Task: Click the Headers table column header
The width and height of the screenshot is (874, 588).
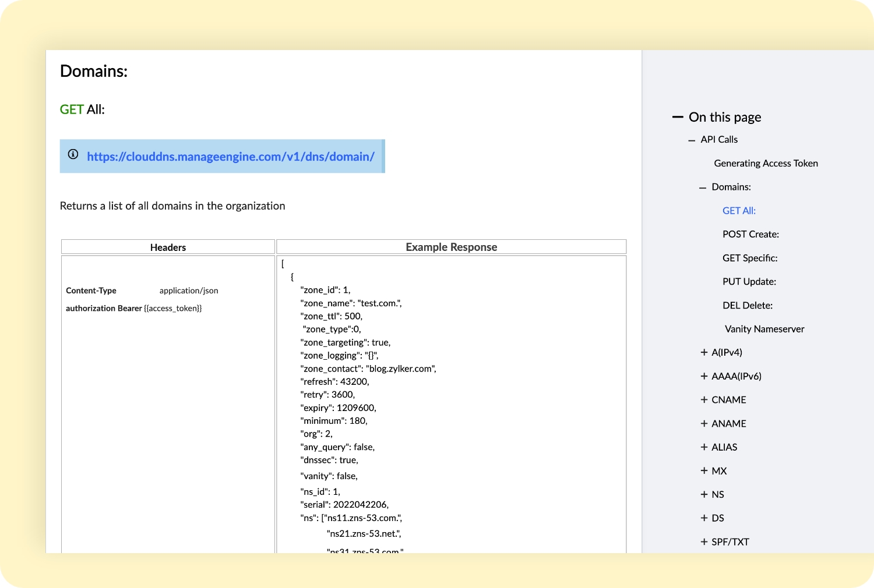Action: 168,247
